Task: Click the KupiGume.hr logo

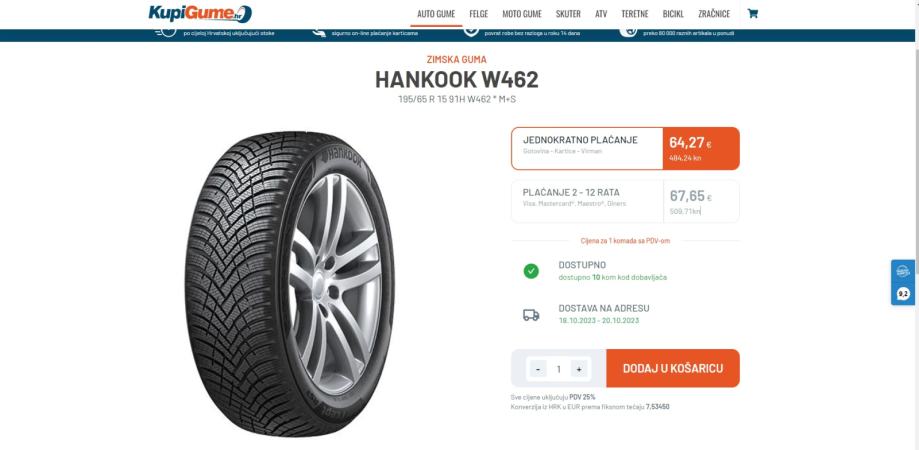Action: (200, 13)
